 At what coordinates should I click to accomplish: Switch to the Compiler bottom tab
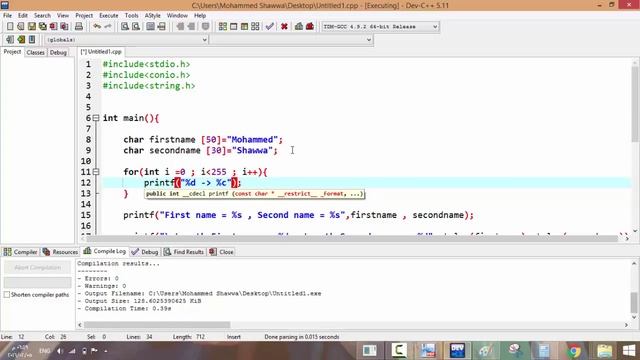20,252
